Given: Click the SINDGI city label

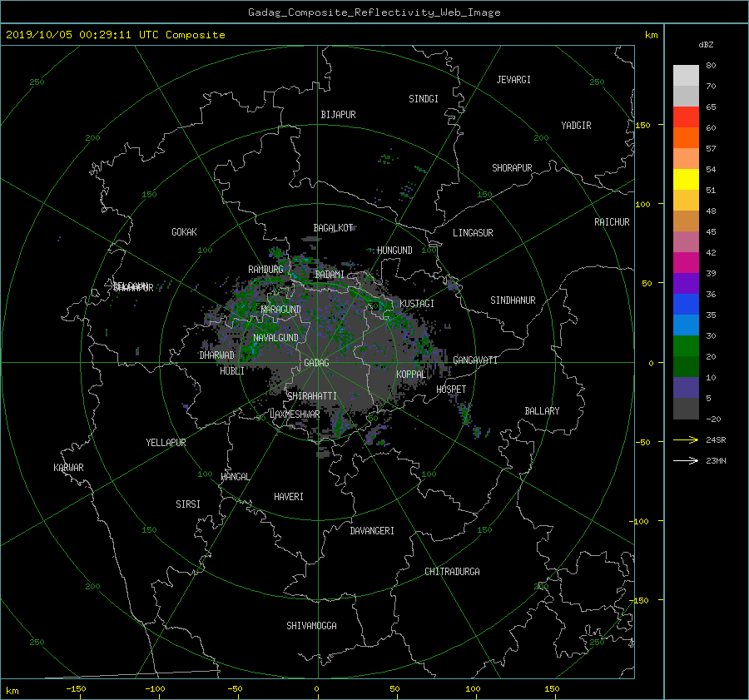Looking at the screenshot, I should [424, 99].
